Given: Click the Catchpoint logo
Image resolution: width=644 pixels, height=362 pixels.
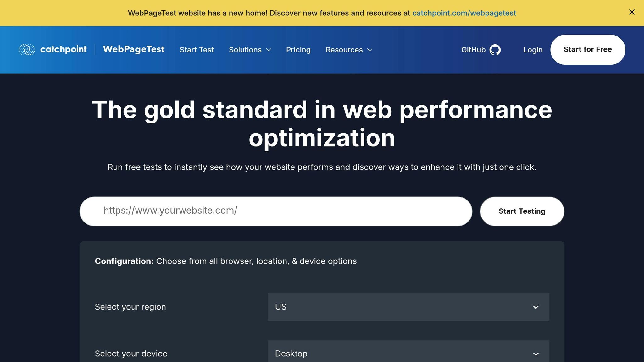Looking at the screenshot, I should pyautogui.click(x=52, y=49).
